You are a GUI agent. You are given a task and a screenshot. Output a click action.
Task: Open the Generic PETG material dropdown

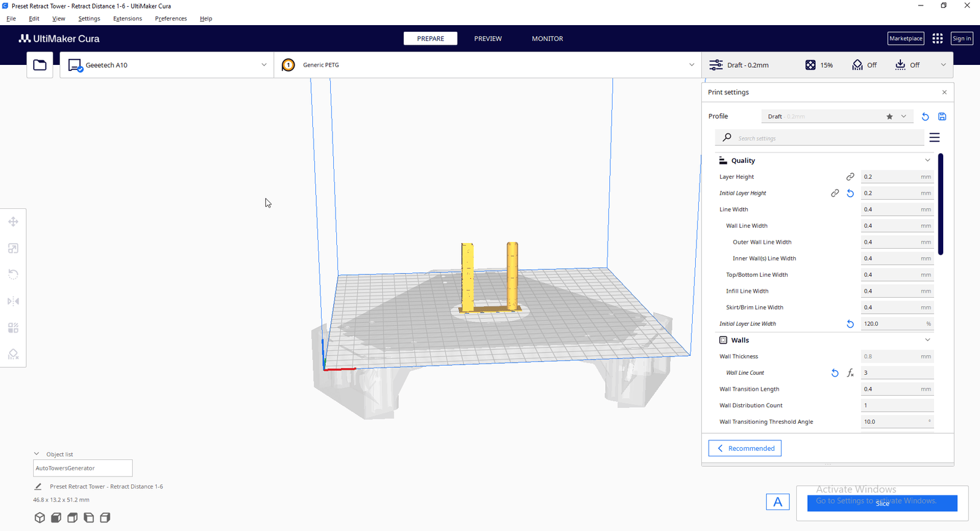pyautogui.click(x=488, y=65)
